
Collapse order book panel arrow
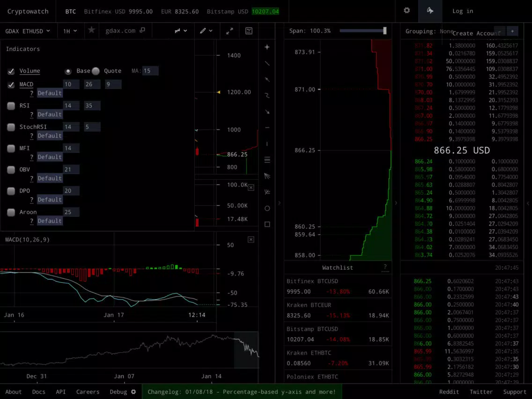(x=396, y=203)
